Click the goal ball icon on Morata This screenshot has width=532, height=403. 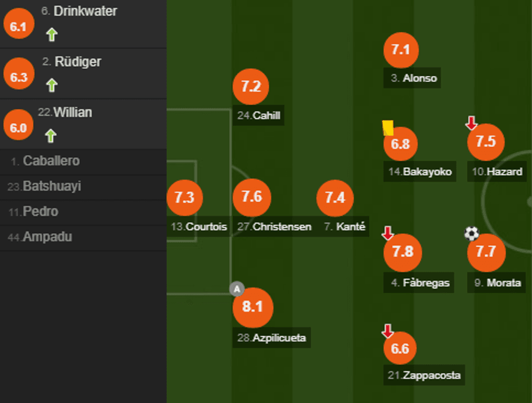[472, 234]
